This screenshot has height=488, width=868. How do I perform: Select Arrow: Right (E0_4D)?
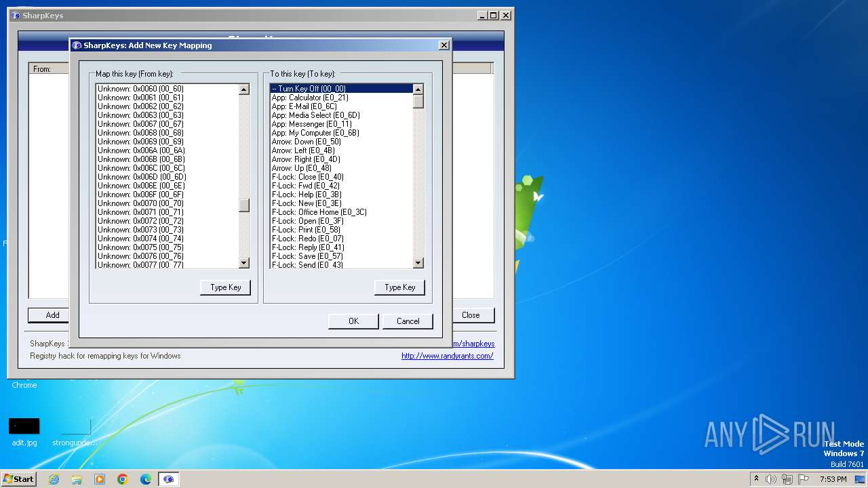coord(341,159)
